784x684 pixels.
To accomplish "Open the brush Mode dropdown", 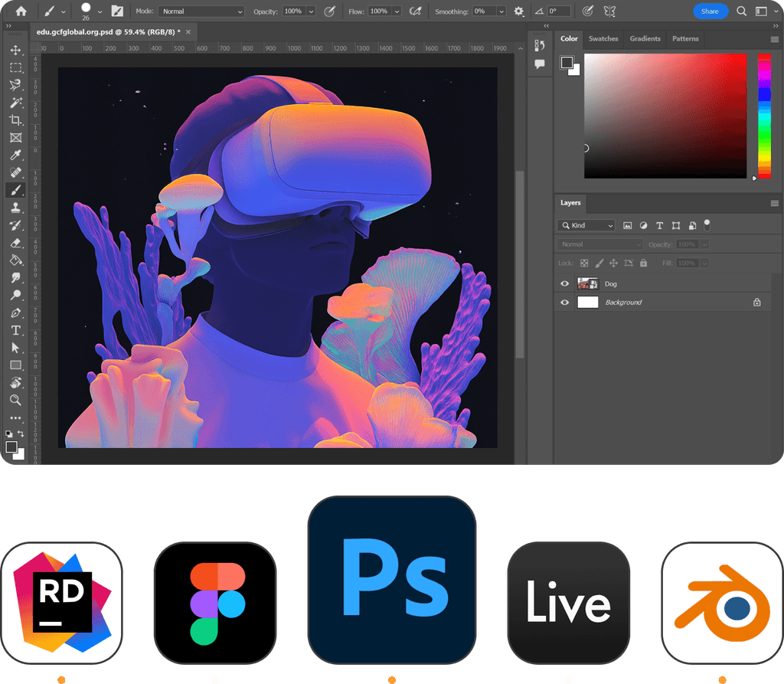I will 201,11.
